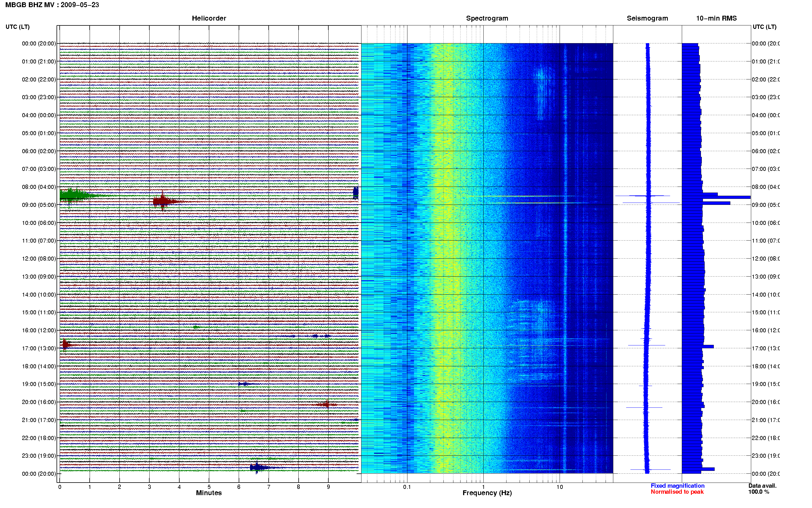Viewport: 812px width, 508px height.
Task: Click the RMS spike bar near 16:50
Action: click(x=698, y=346)
